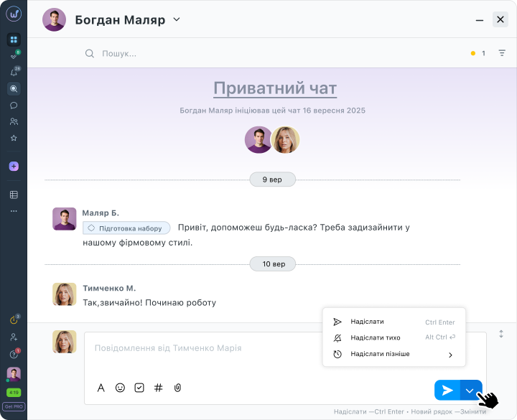The height and width of the screenshot is (420, 517).
Task: Click the emoji picker icon
Action: point(120,388)
